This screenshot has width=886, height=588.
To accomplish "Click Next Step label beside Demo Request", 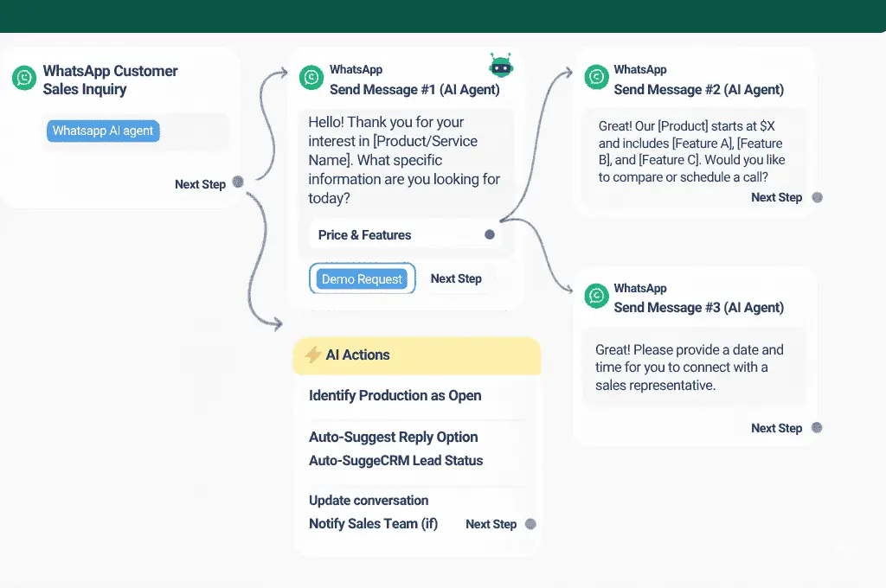I will tap(456, 278).
